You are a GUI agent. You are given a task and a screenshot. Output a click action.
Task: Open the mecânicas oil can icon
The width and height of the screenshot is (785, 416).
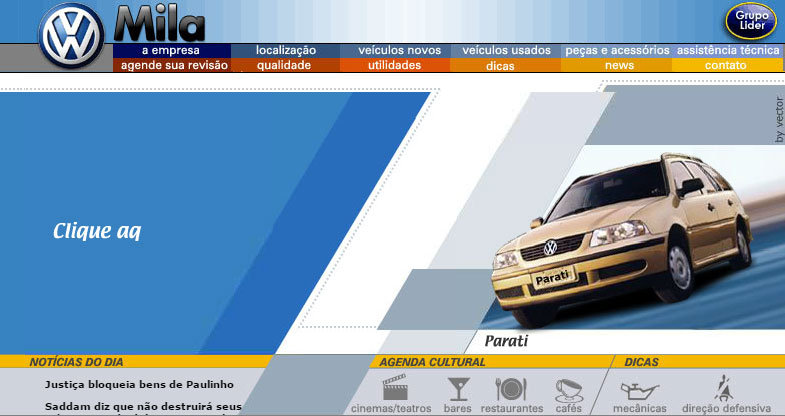pos(639,390)
